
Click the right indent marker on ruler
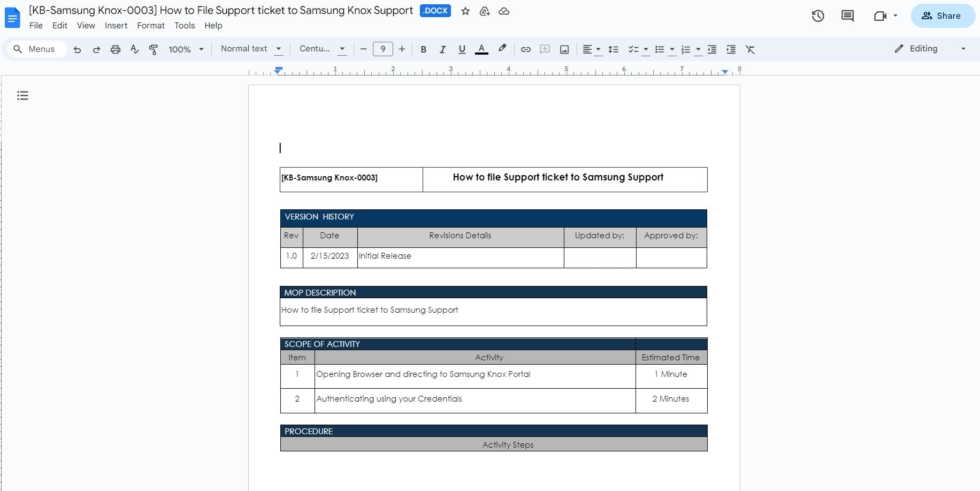pos(725,72)
